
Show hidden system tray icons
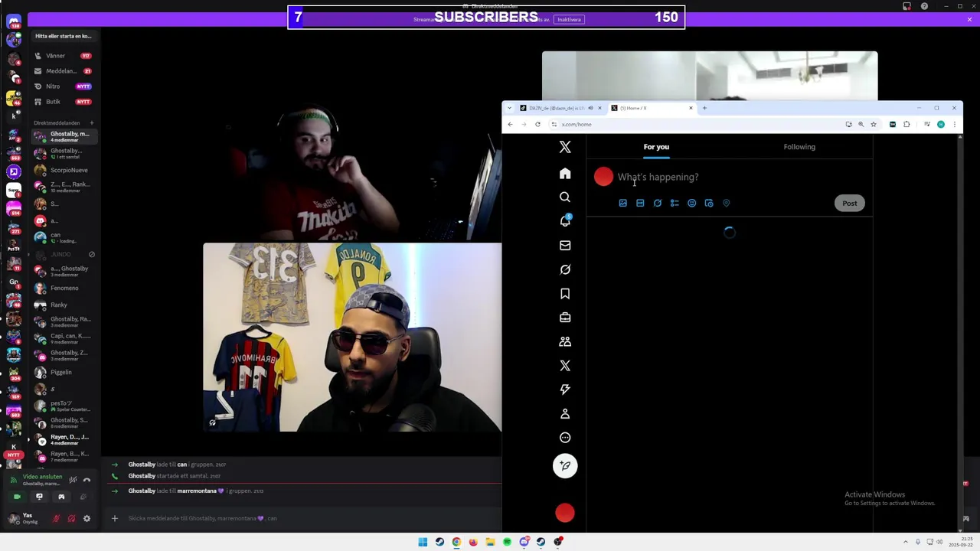pos(906,542)
